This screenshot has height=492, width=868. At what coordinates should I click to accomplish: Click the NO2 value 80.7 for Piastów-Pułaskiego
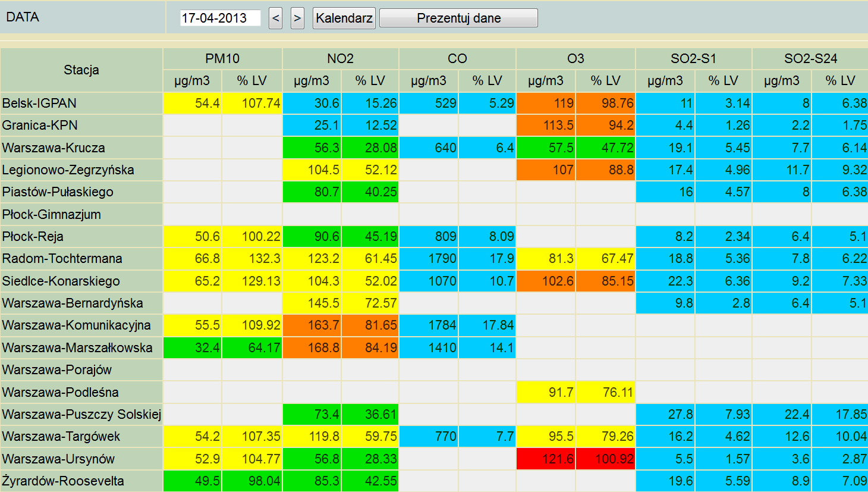pos(312,192)
